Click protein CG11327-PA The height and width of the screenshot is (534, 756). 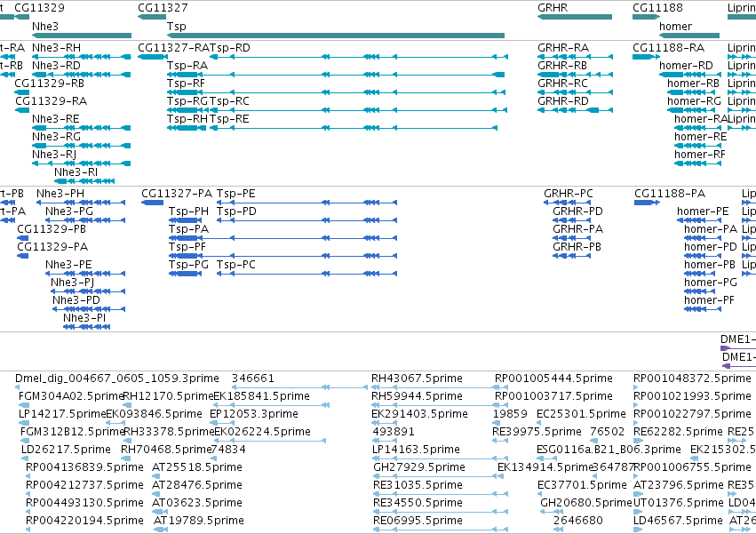click(x=153, y=203)
